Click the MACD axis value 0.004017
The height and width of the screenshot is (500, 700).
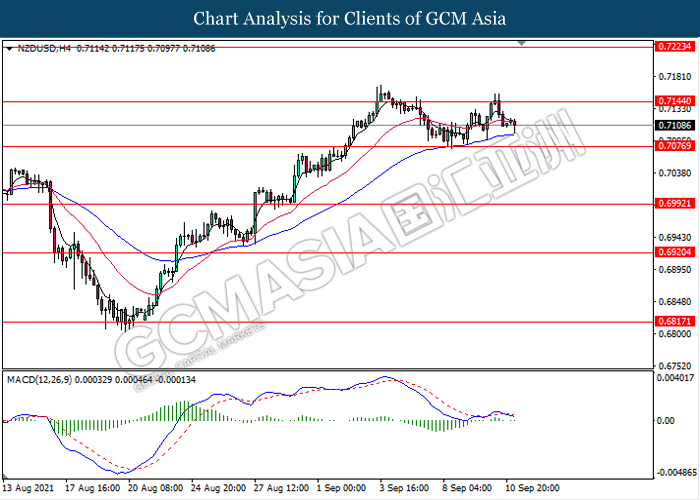pyautogui.click(x=676, y=378)
